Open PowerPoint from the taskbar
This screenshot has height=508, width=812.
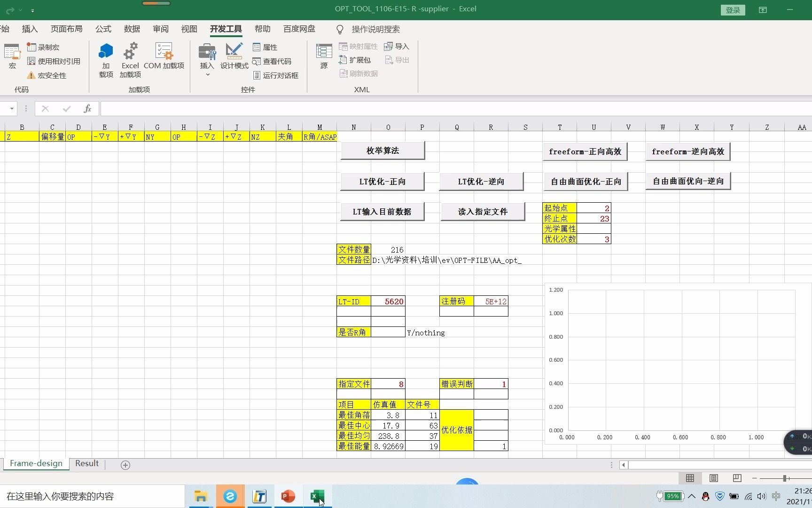(x=288, y=496)
